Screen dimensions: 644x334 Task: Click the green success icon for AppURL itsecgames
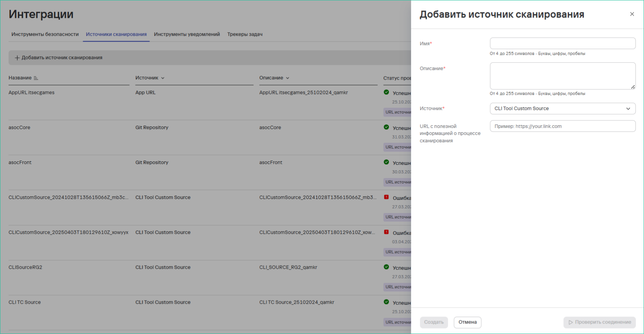[x=386, y=93]
